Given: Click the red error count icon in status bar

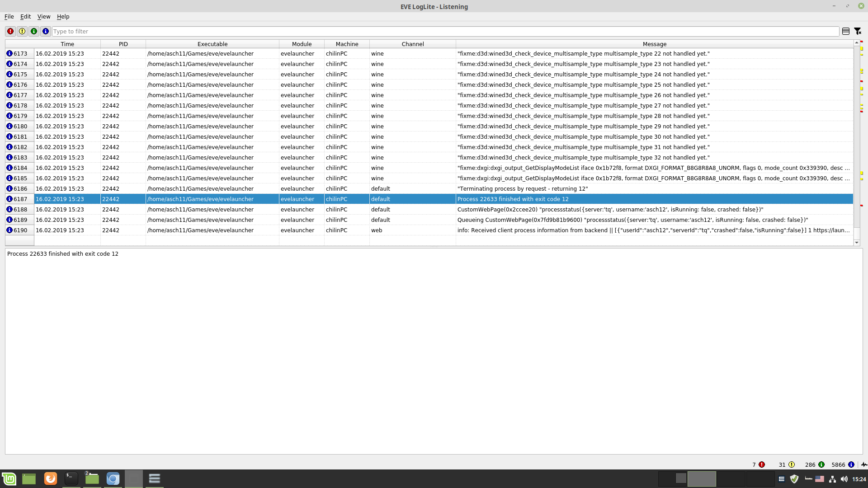Looking at the screenshot, I should click(x=762, y=465).
